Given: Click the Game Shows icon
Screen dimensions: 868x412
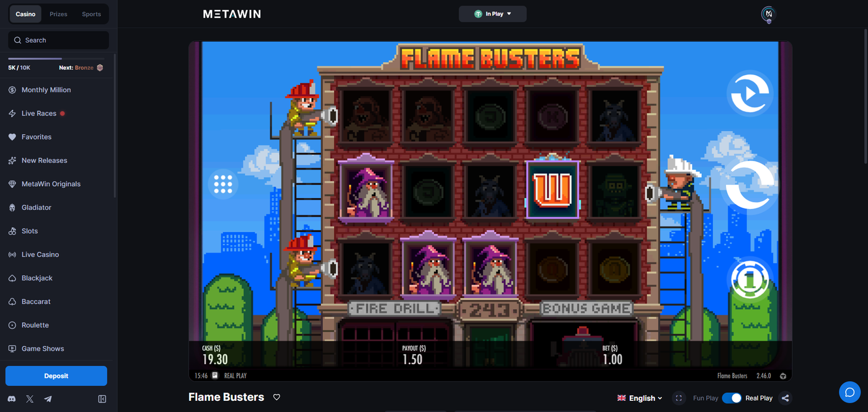Looking at the screenshot, I should pos(12,349).
